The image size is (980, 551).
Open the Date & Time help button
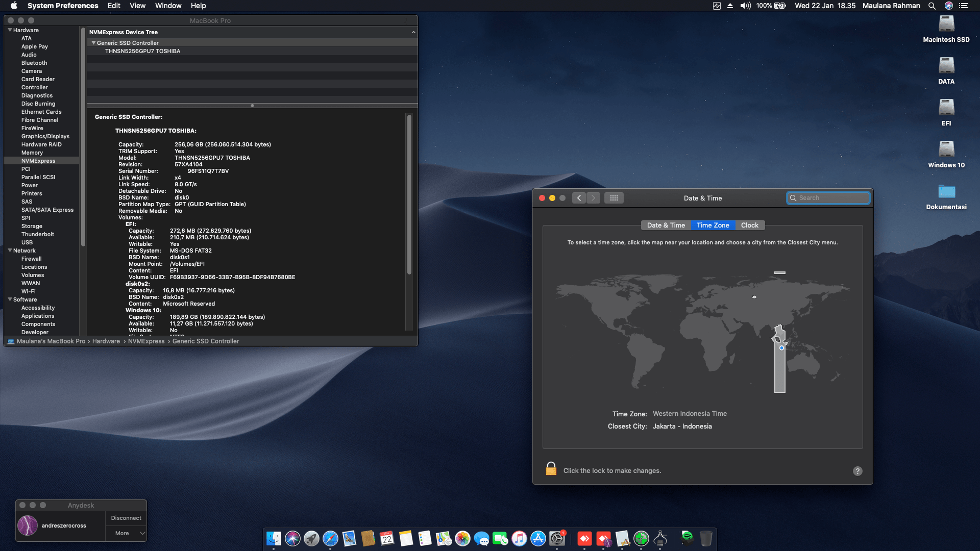pos(857,471)
